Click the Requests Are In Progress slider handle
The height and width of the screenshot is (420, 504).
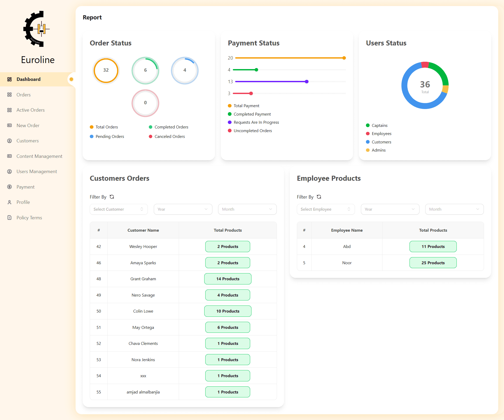[307, 82]
